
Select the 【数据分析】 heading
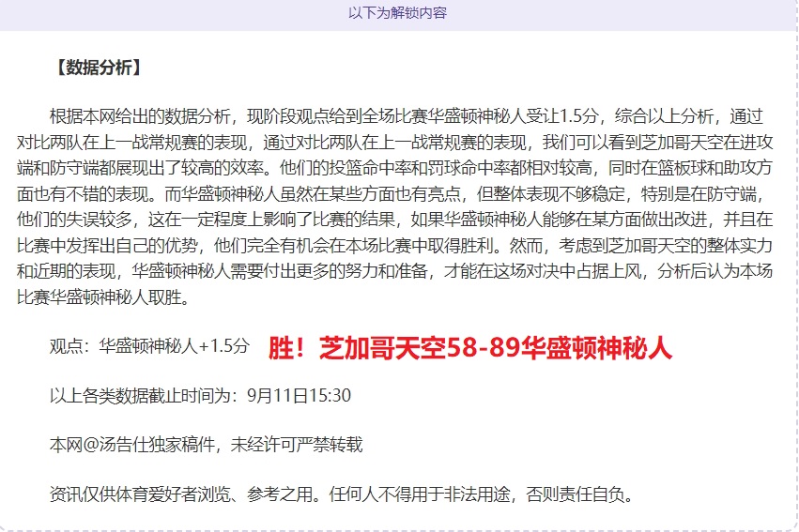97,68
